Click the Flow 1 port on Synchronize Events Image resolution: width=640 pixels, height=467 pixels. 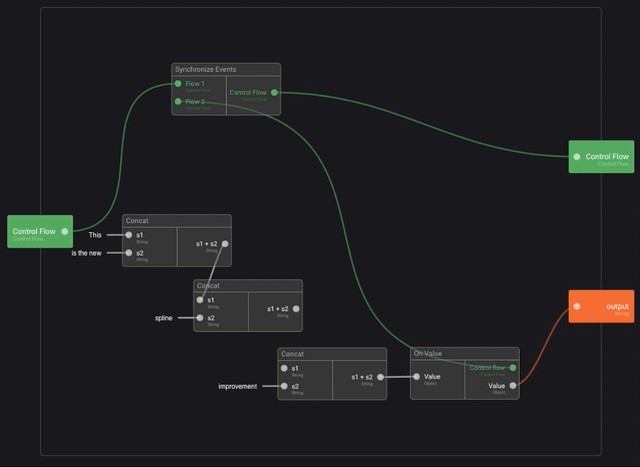[x=178, y=84]
